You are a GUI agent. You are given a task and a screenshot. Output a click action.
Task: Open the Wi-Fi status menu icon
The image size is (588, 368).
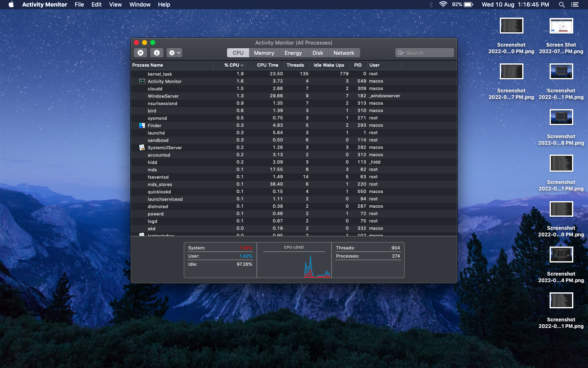pyautogui.click(x=443, y=4)
